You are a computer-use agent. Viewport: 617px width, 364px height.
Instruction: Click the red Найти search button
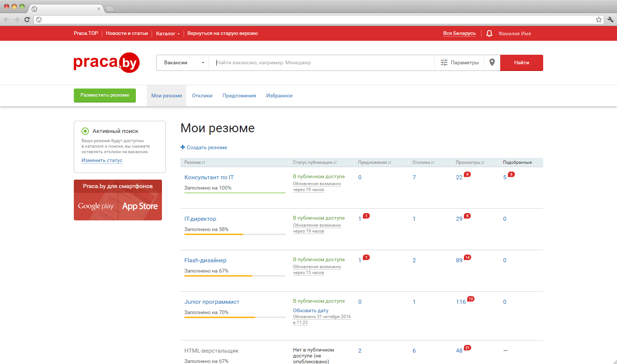[x=521, y=62]
